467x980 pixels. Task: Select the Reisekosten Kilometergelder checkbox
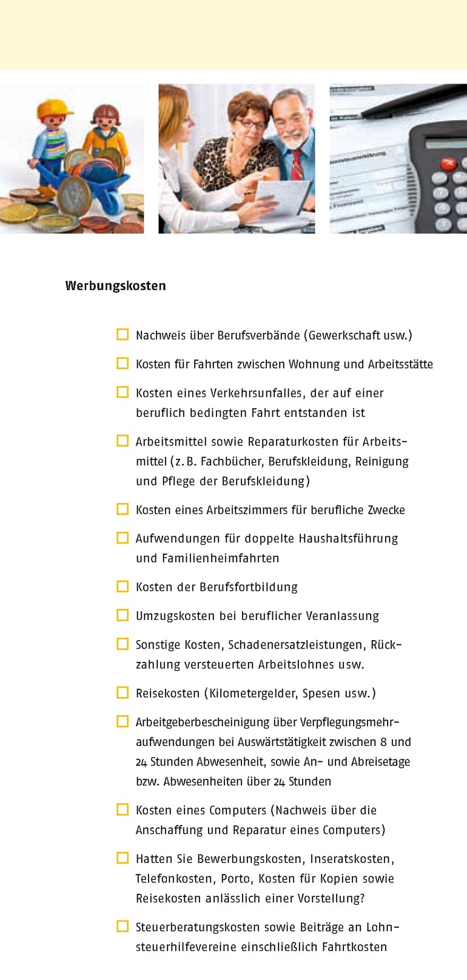pos(123,692)
